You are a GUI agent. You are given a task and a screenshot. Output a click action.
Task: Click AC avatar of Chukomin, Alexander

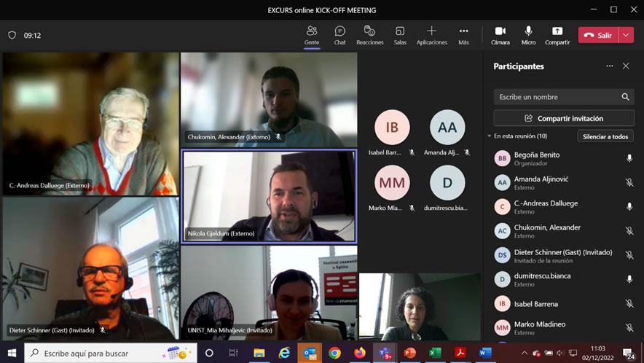(x=502, y=231)
